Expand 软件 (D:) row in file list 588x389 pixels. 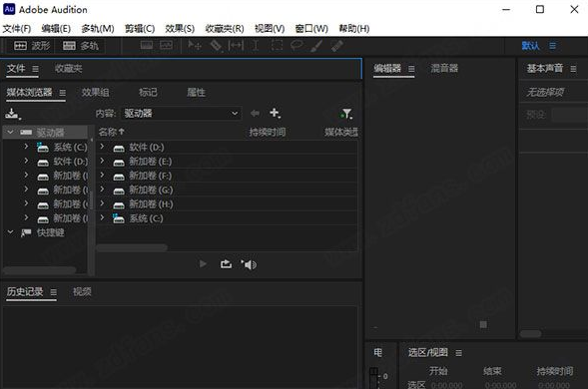click(x=102, y=147)
